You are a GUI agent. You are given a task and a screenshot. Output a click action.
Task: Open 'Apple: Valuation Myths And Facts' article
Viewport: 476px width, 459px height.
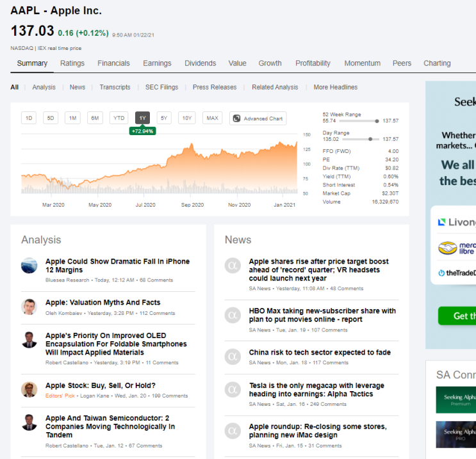(x=103, y=302)
